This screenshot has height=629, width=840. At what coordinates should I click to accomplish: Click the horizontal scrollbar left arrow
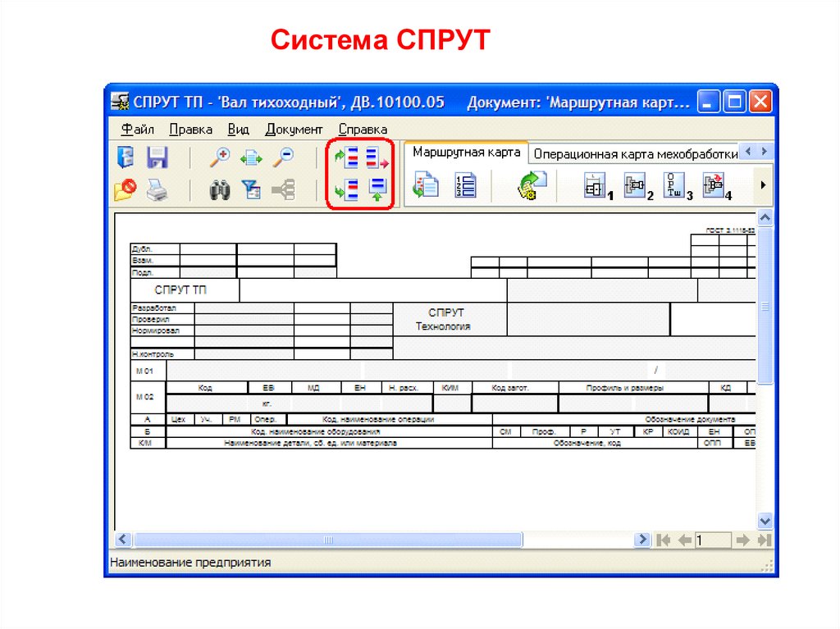[123, 540]
